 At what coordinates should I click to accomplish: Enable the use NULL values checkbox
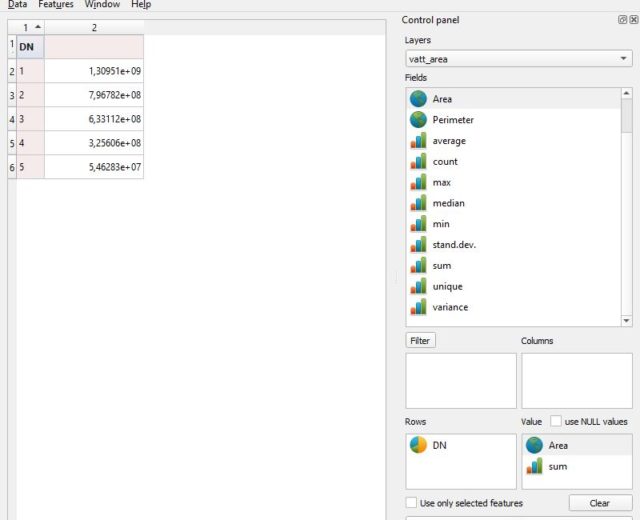[x=556, y=422]
